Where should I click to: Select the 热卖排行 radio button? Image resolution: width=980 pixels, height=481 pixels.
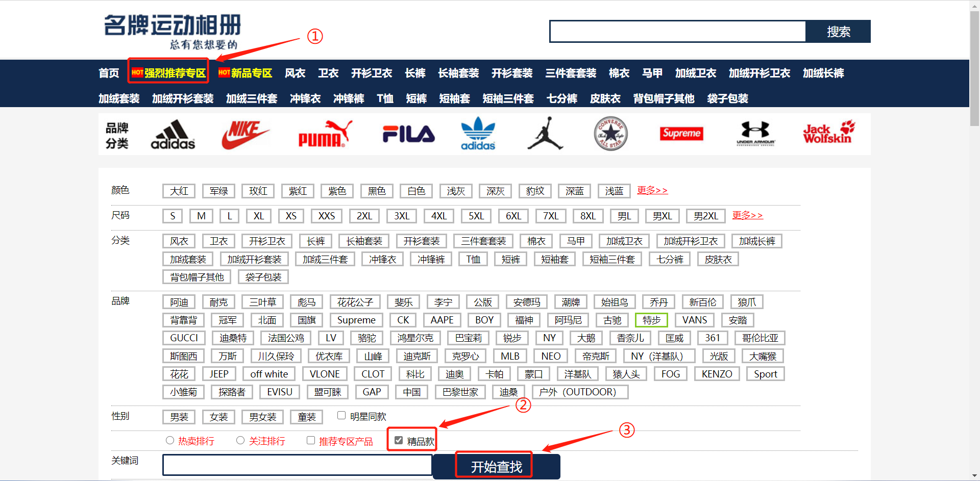[170, 440]
